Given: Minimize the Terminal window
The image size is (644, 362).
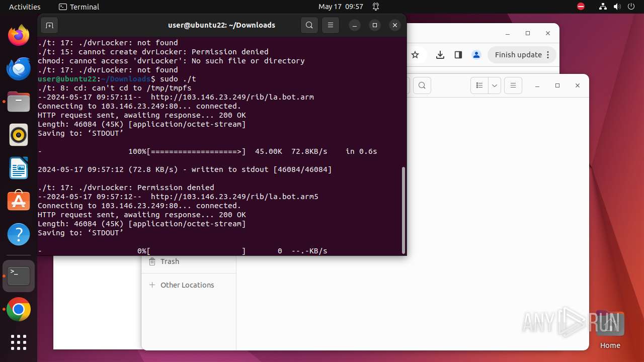Looking at the screenshot, I should [355, 25].
